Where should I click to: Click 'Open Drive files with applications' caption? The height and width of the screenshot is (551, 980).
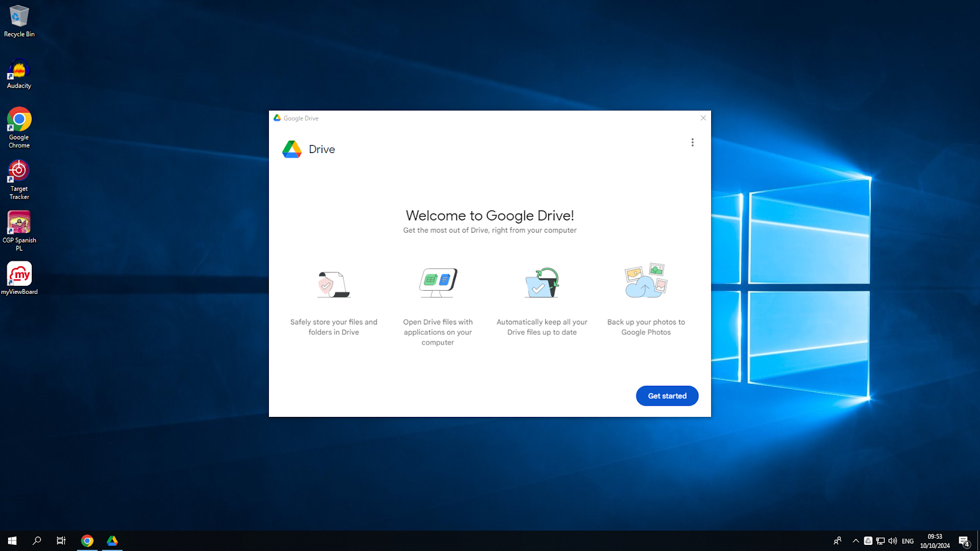point(438,332)
